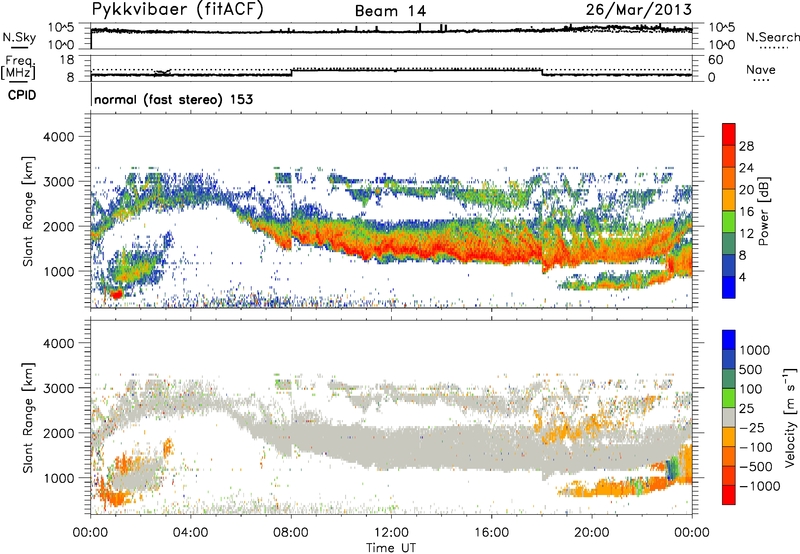Select the 'Beam 14' header label

coord(390,11)
